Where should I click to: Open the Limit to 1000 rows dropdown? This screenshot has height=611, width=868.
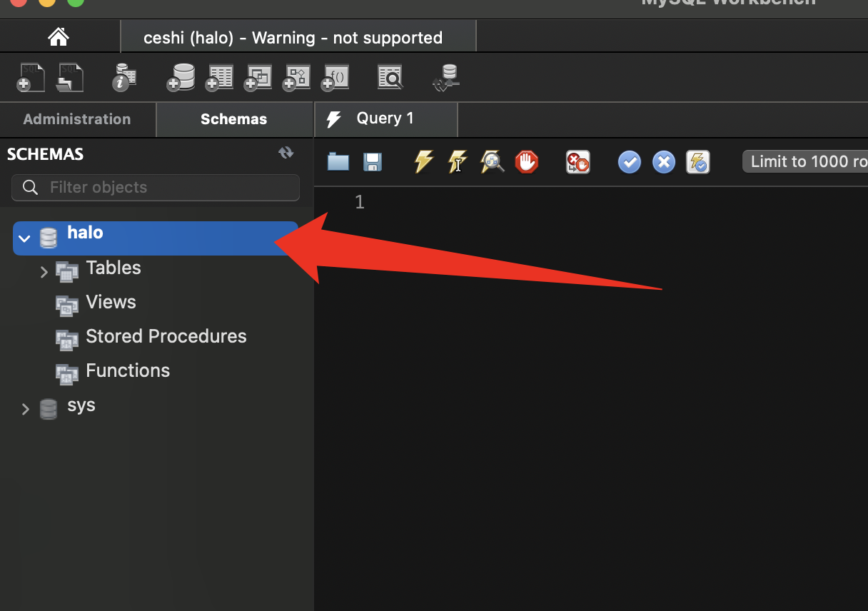(x=807, y=162)
